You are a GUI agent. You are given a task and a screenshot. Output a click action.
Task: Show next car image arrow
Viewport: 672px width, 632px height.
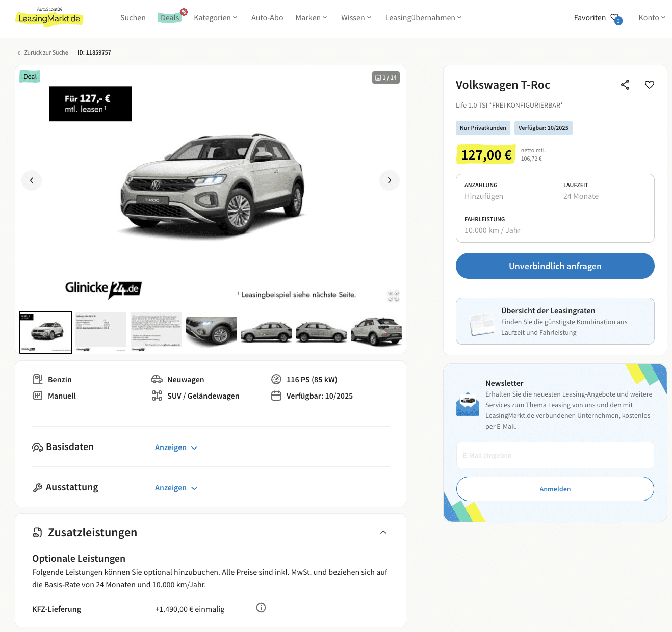(x=390, y=180)
